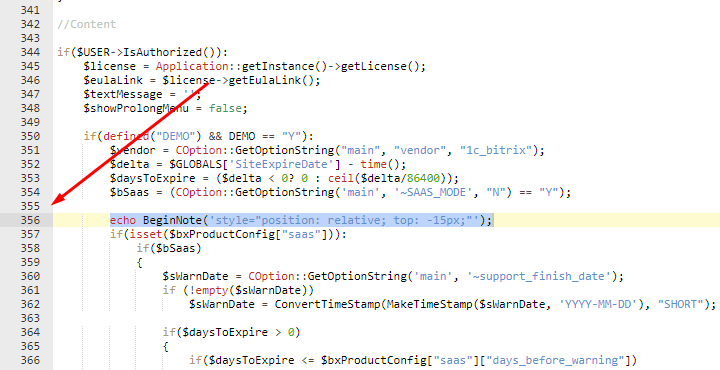Image resolution: width=720 pixels, height=370 pixels.
Task: Click line number 344 in the gutter
Action: (x=30, y=52)
